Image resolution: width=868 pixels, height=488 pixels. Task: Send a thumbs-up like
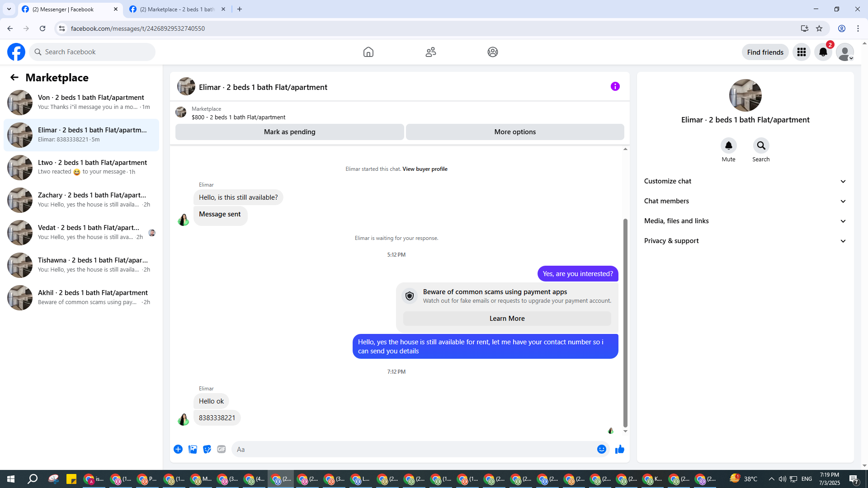[x=619, y=449]
